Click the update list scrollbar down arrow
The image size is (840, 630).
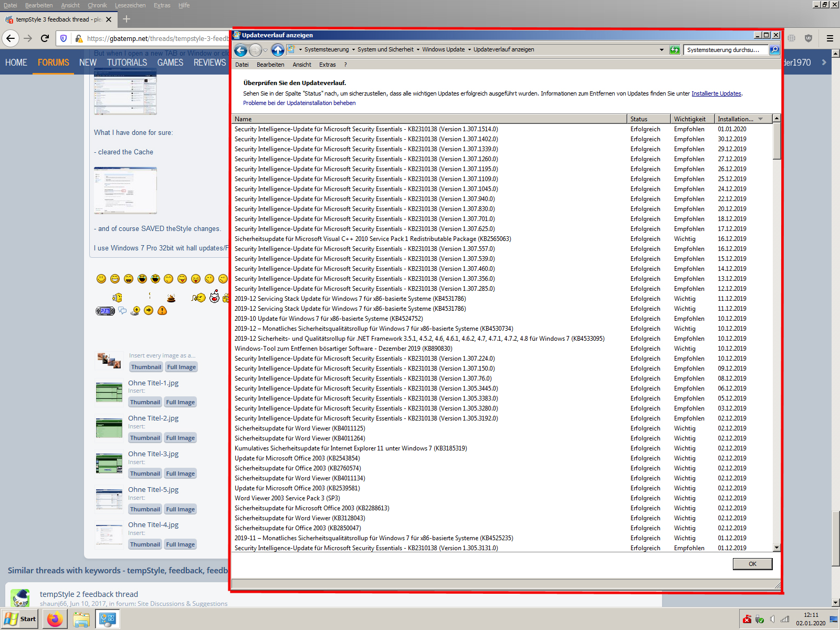[x=776, y=548]
